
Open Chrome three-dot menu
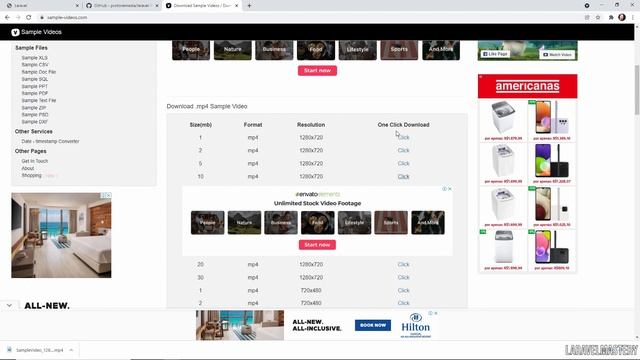point(633,18)
